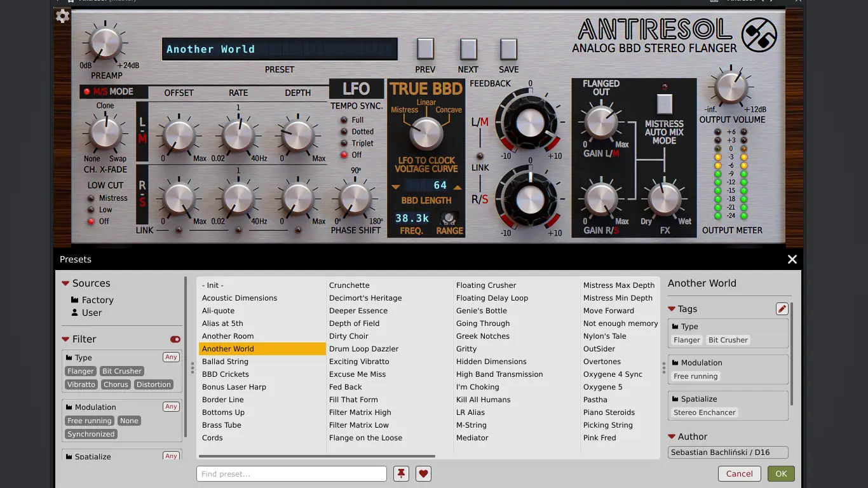
Task: Collapse the Tags section
Action: [x=672, y=309]
